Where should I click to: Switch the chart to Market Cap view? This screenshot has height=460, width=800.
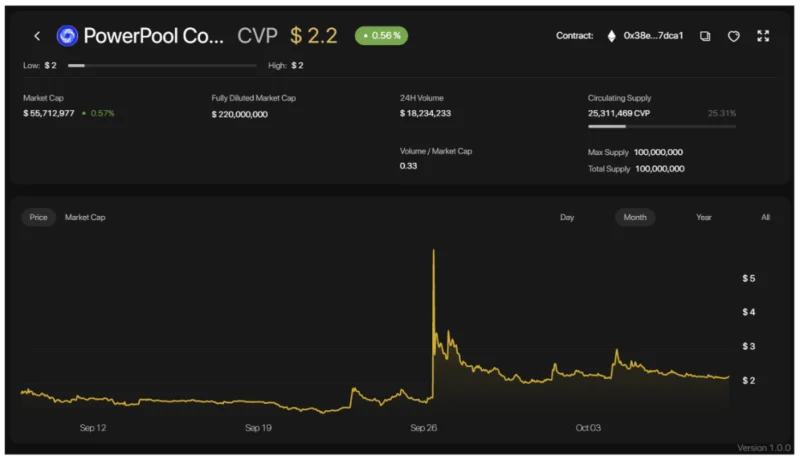[x=85, y=217]
